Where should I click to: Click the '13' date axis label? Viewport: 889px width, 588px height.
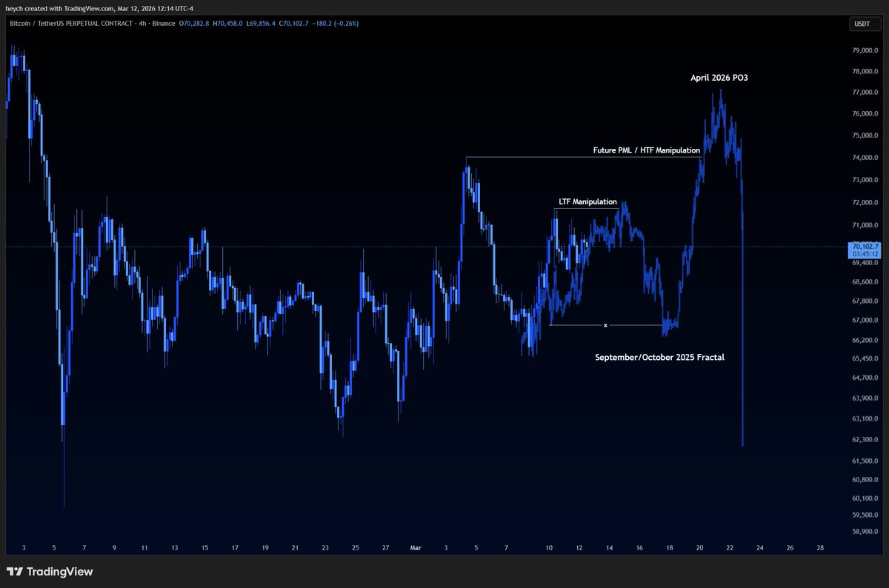(174, 548)
